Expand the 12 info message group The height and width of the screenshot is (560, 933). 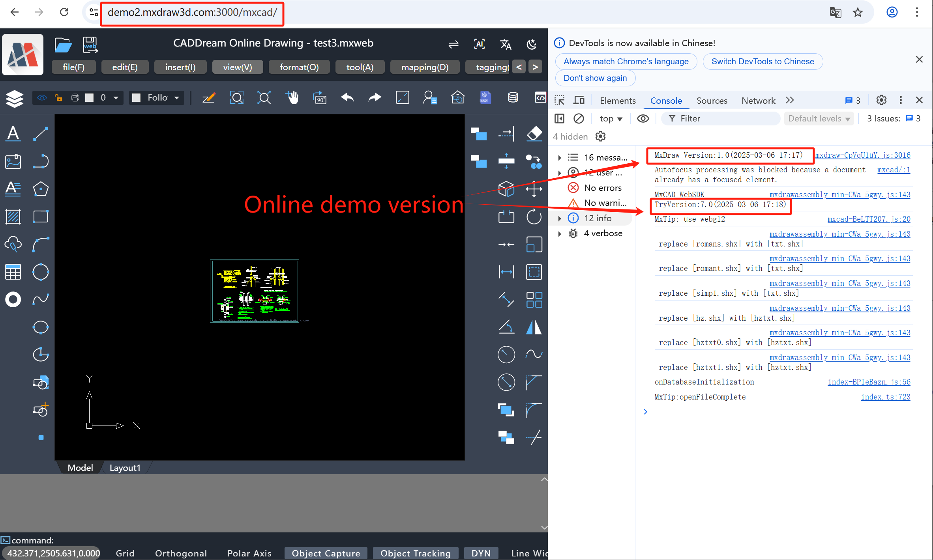click(x=560, y=218)
